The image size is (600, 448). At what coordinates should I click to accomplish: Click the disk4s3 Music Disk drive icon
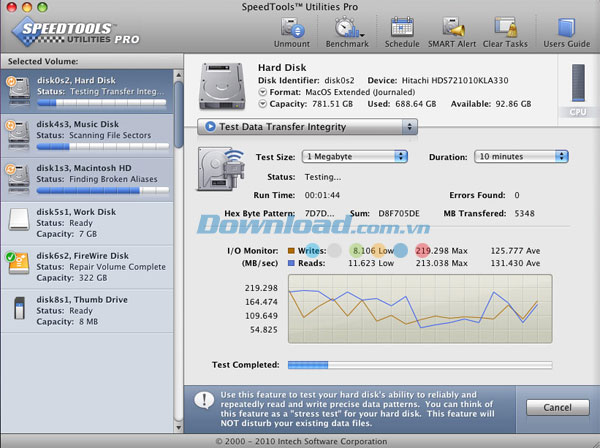(x=18, y=134)
